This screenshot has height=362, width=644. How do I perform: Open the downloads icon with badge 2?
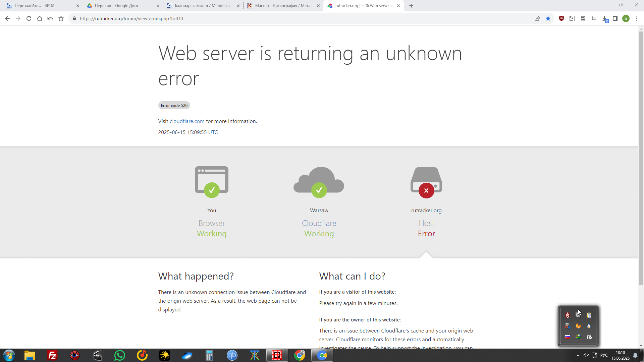point(605,19)
